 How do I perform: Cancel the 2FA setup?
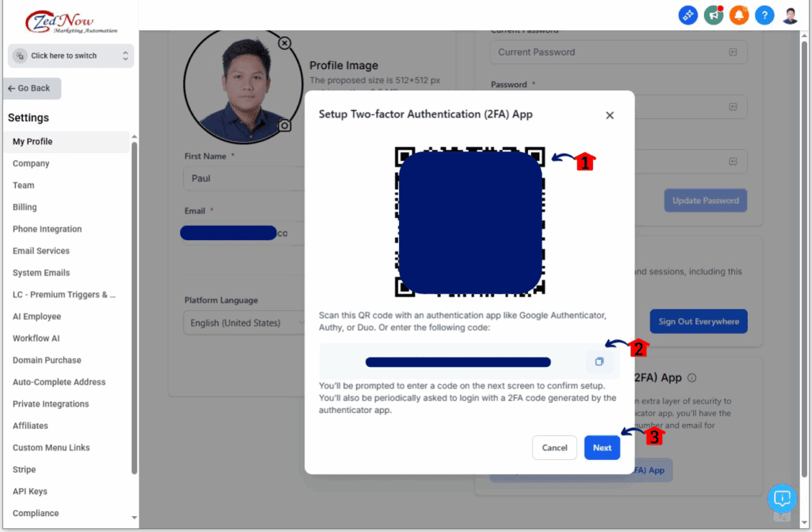pyautogui.click(x=554, y=448)
